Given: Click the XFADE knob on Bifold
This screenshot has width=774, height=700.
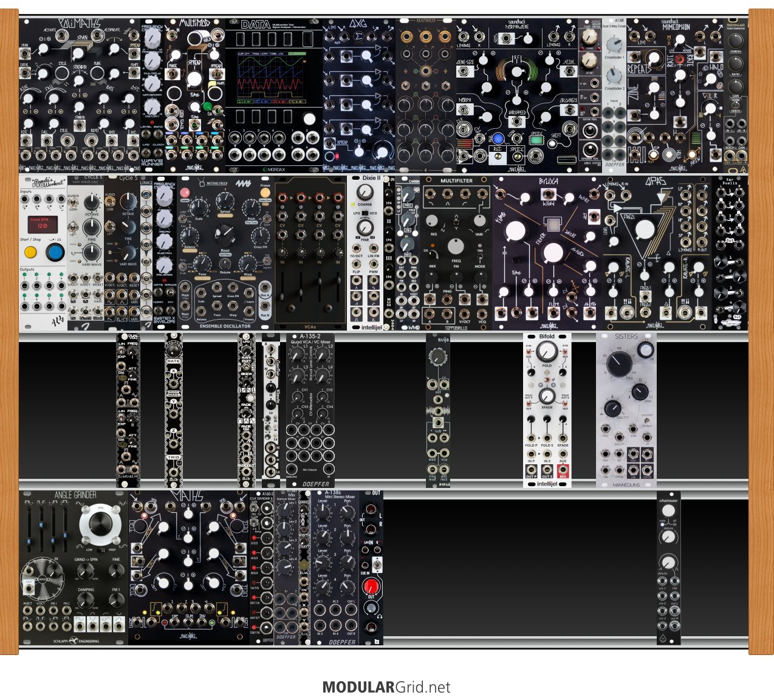Looking at the screenshot, I should click(547, 396).
